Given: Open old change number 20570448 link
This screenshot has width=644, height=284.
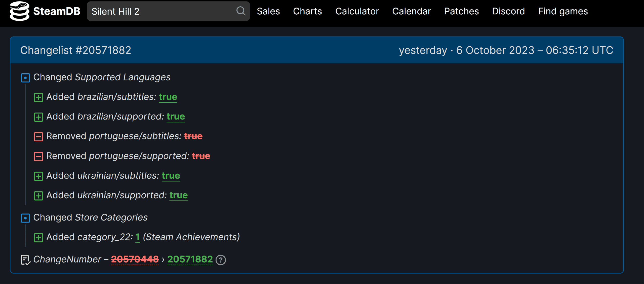Looking at the screenshot, I should pos(135,259).
